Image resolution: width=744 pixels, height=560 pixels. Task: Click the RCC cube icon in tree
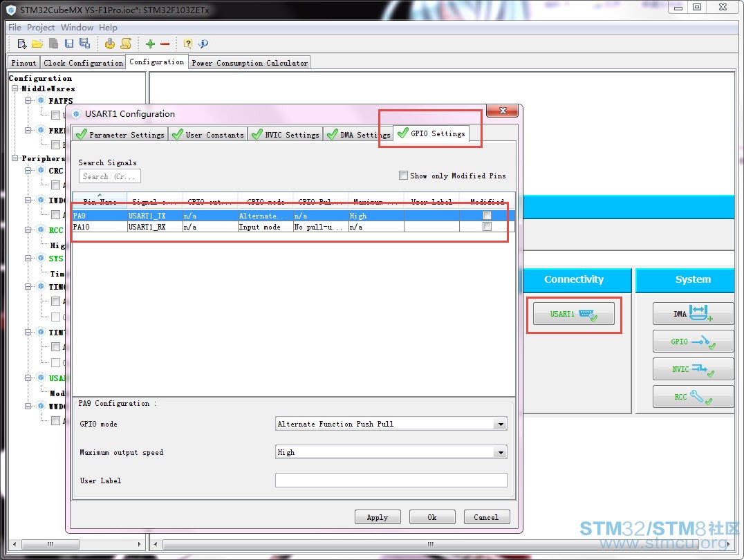click(41, 230)
